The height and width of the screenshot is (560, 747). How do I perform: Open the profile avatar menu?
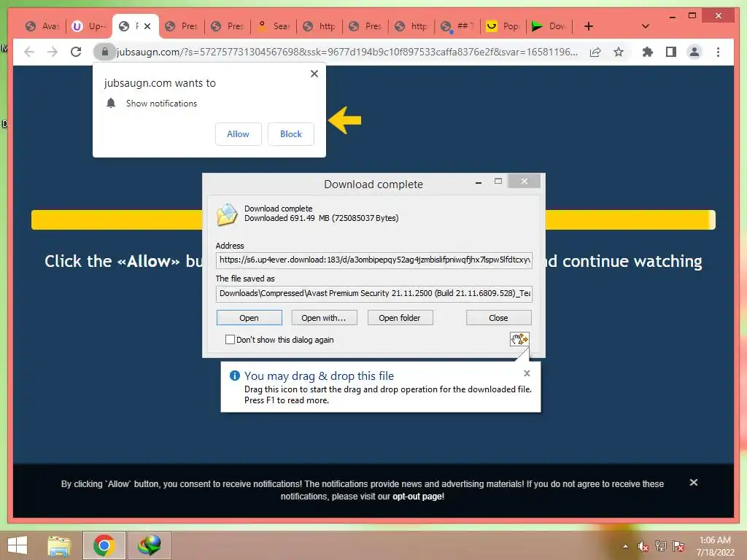click(x=694, y=52)
